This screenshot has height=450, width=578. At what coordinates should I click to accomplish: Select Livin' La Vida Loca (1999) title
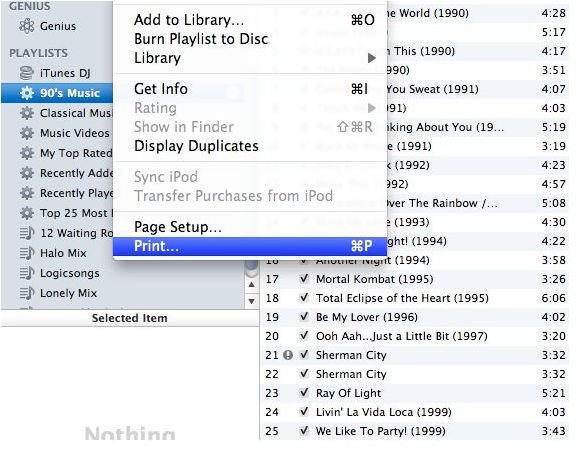pyautogui.click(x=384, y=412)
